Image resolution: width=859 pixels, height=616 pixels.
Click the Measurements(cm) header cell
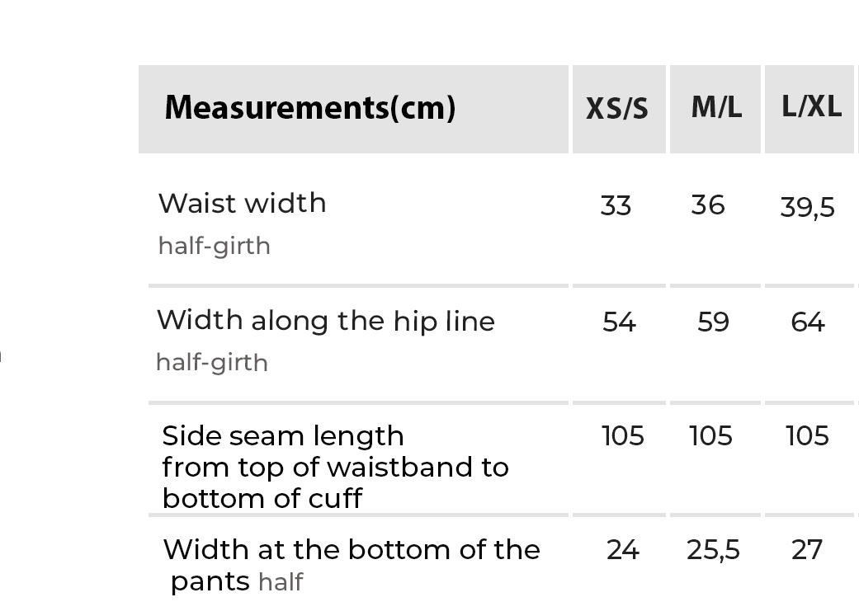coord(309,108)
